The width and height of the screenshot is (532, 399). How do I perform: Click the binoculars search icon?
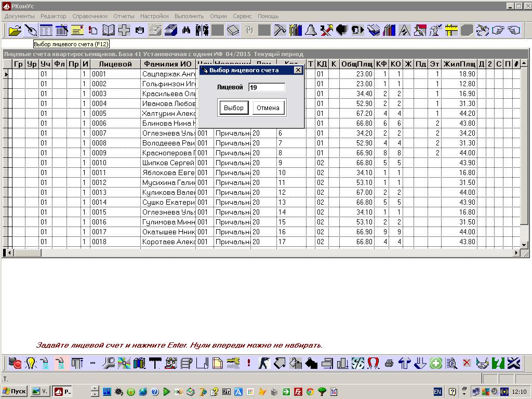coord(186,30)
